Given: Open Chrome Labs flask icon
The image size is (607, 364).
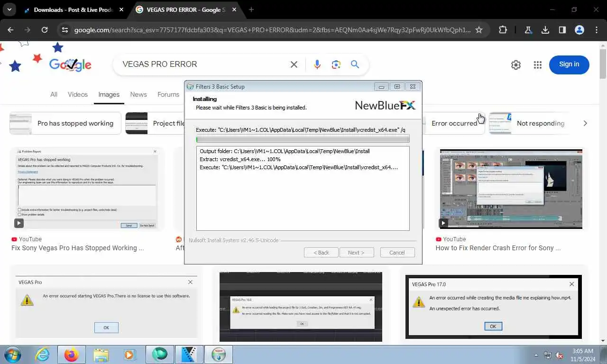Looking at the screenshot, I should pos(528,30).
